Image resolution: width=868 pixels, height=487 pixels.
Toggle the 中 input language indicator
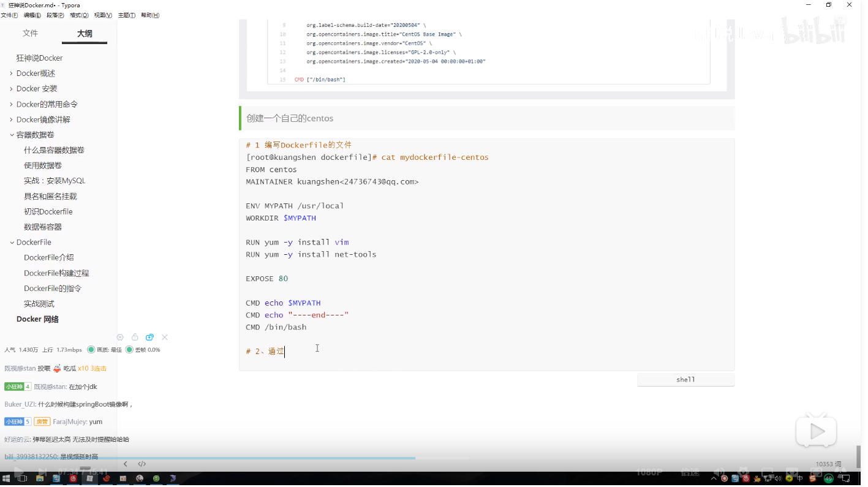[800, 478]
